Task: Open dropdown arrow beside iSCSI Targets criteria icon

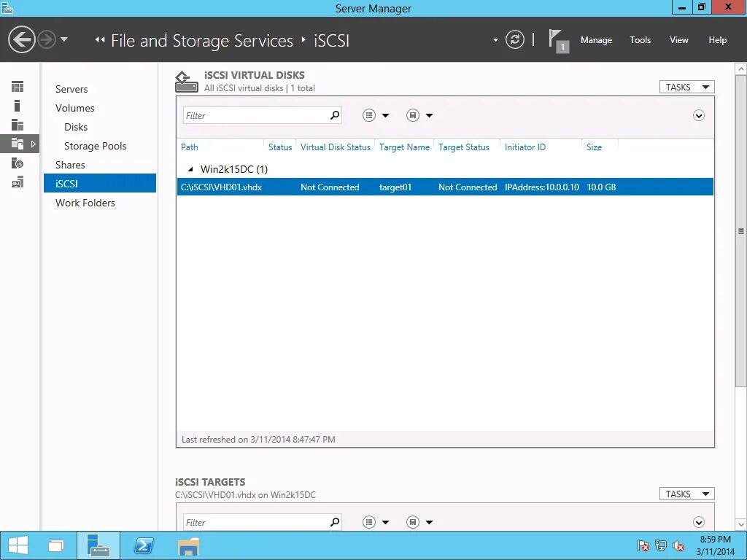Action: pos(385,522)
